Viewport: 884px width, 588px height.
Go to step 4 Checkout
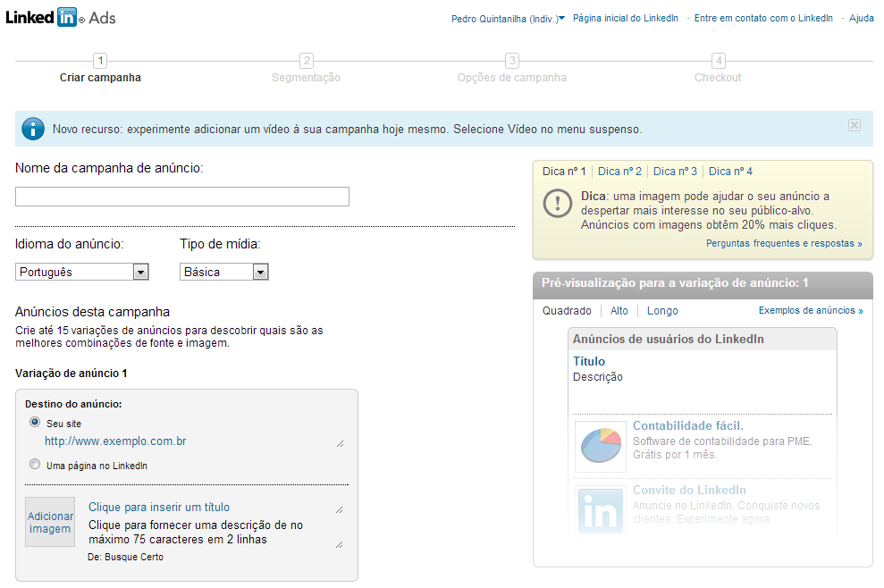pos(718,69)
